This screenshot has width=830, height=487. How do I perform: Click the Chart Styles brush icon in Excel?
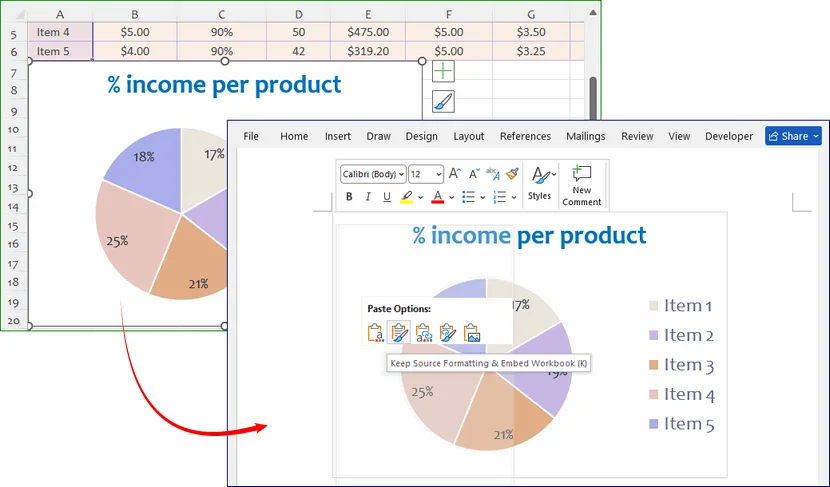coord(443,101)
